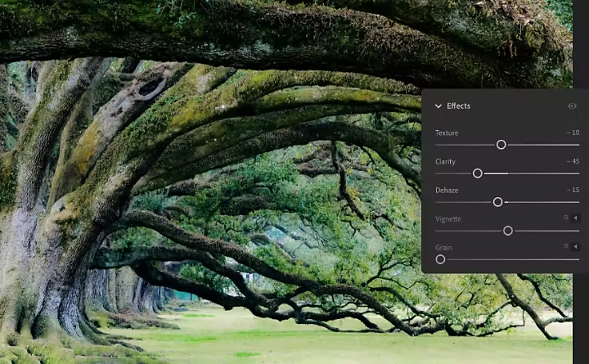Image resolution: width=589 pixels, height=364 pixels.
Task: Select the Vignette value field showing 0
Action: 565,218
